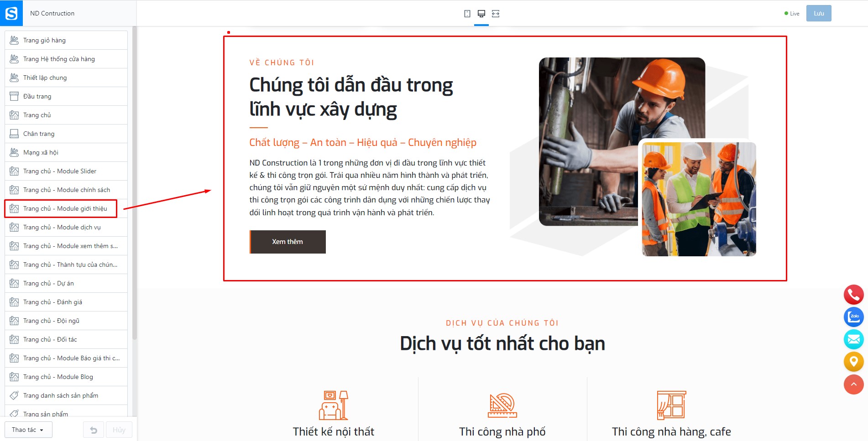Click the VỀ CHÚNG TÔI label
The image size is (868, 441).
click(x=282, y=62)
